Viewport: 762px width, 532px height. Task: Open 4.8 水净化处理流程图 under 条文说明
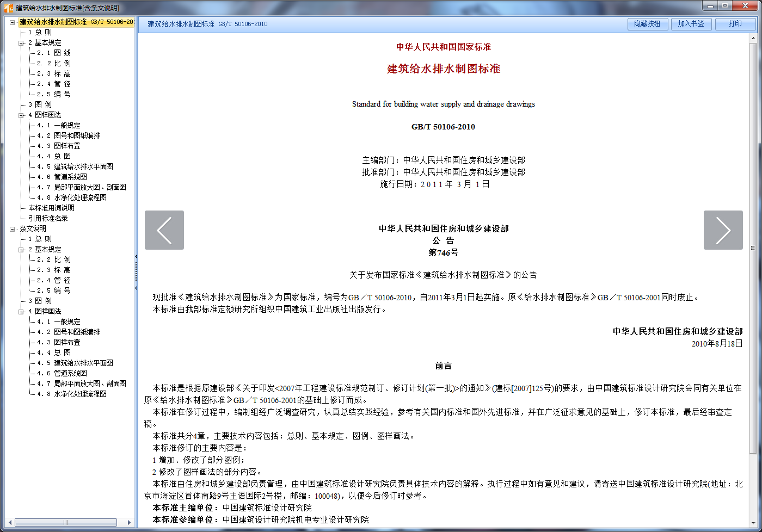click(72, 394)
